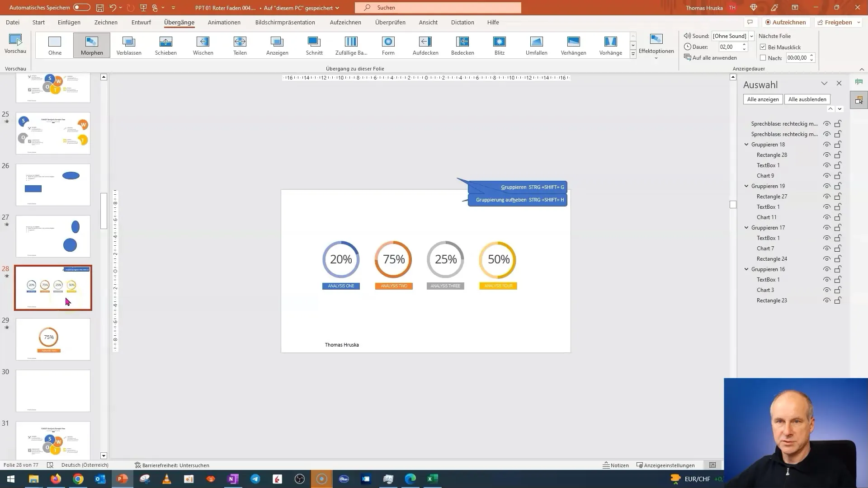Expand Gruppieren 16 group in panel
Image resolution: width=868 pixels, height=488 pixels.
tap(747, 269)
